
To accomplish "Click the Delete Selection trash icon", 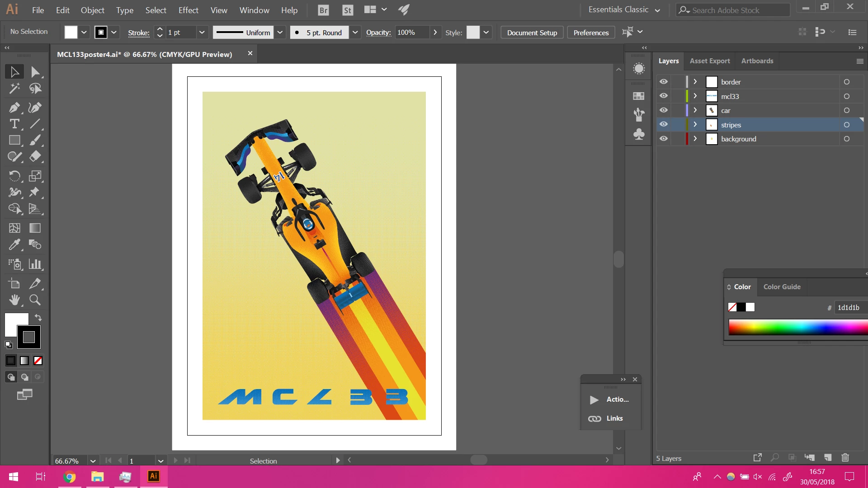I will point(845,458).
